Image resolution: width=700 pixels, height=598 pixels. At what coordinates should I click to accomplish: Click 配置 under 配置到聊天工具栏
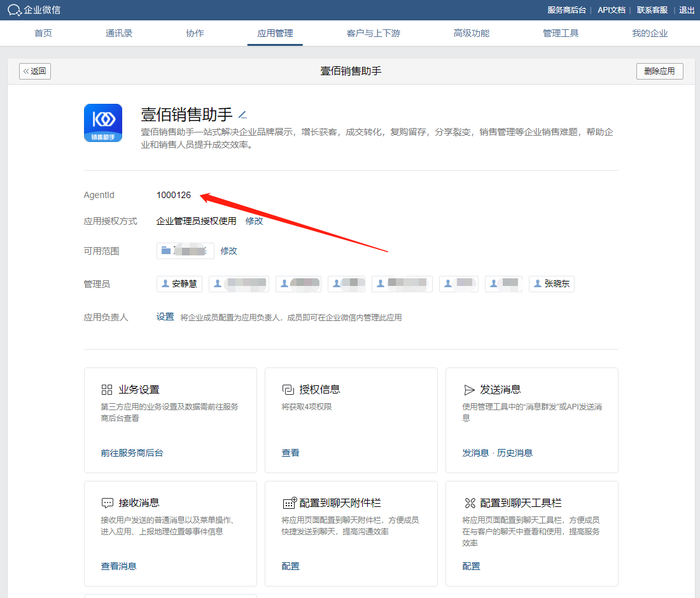[x=471, y=566]
